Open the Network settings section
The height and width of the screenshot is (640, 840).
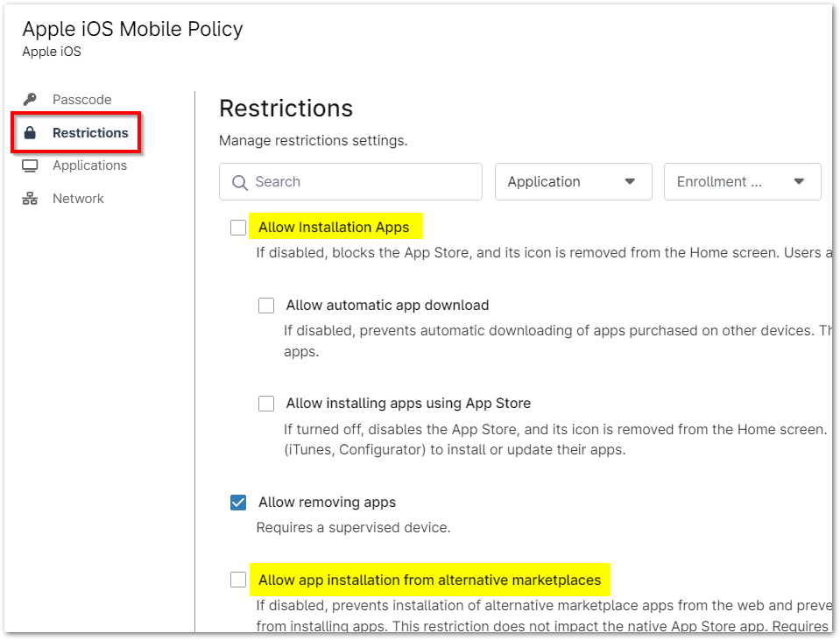click(x=78, y=198)
